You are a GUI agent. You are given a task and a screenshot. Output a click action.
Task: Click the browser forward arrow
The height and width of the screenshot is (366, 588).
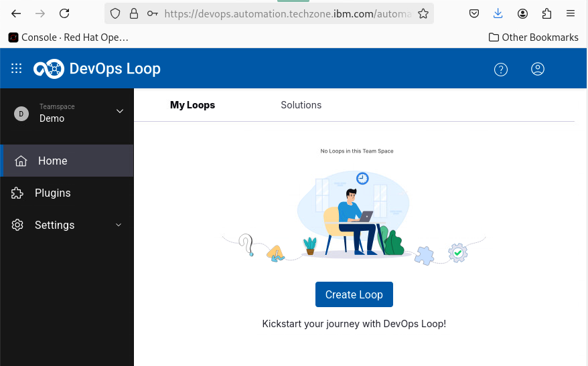[x=40, y=14]
